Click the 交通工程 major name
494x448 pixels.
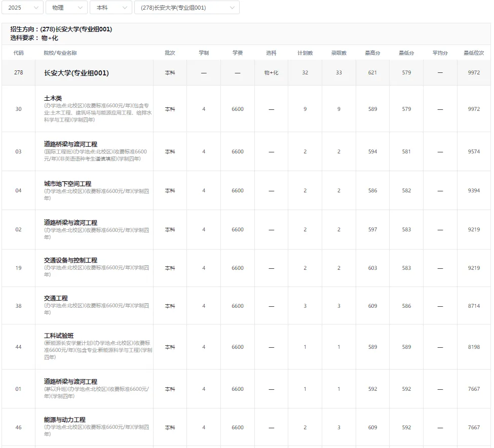(x=56, y=298)
